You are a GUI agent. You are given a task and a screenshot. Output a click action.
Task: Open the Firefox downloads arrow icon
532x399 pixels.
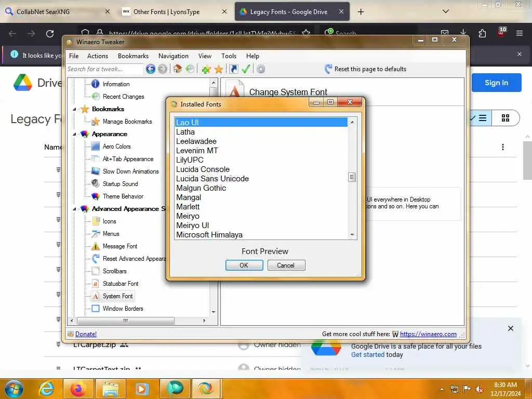coord(463,33)
